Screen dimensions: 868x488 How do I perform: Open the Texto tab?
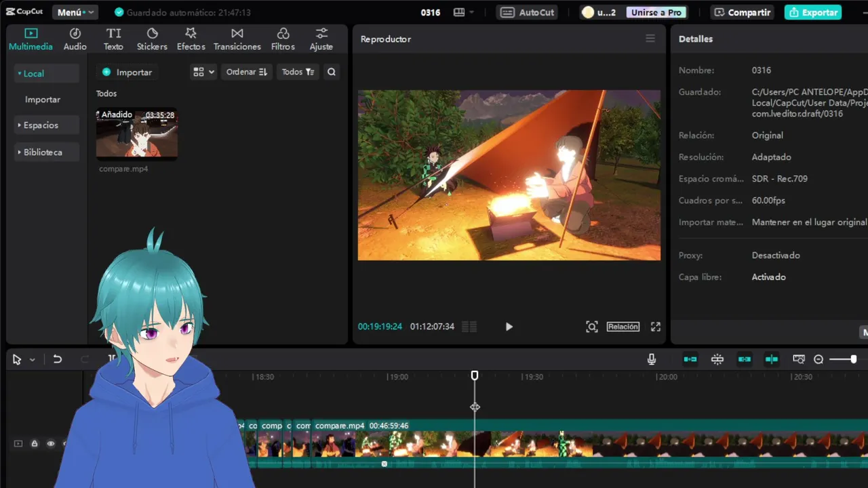click(113, 39)
